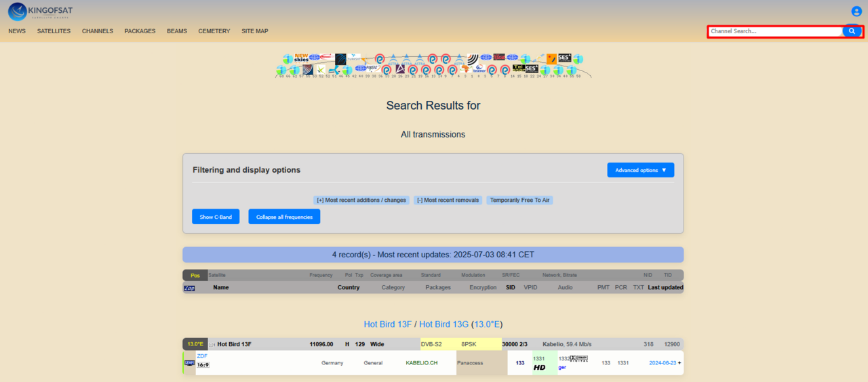Open the 2024-06-23 update link
Screen dimensions: 868x382
coord(663,363)
